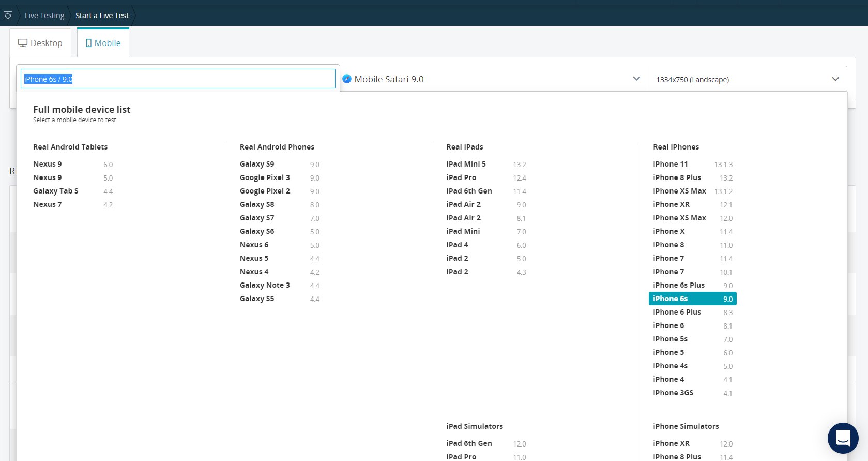Choose iPad 2 with iOS 5.0
868x461 pixels.
pyautogui.click(x=486, y=258)
